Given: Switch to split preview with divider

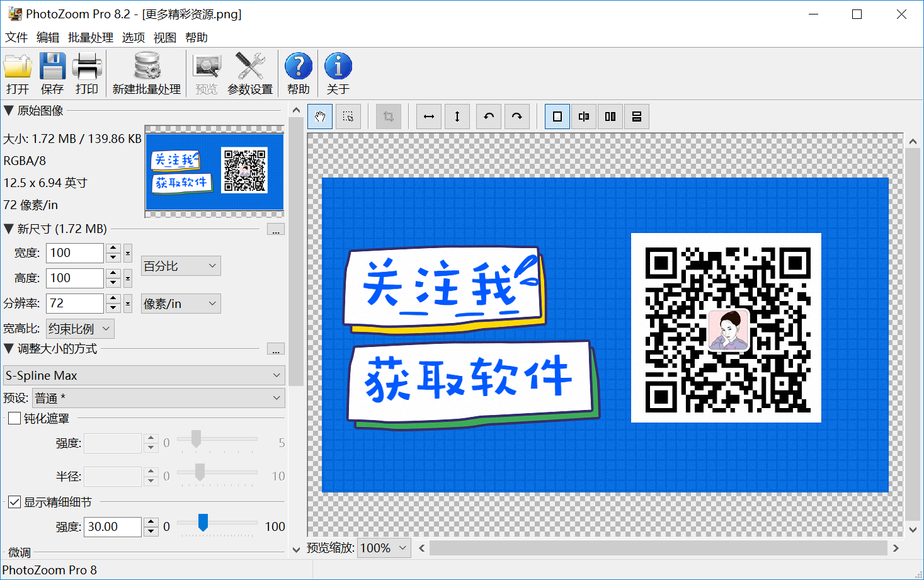Looking at the screenshot, I should pyautogui.click(x=584, y=117).
